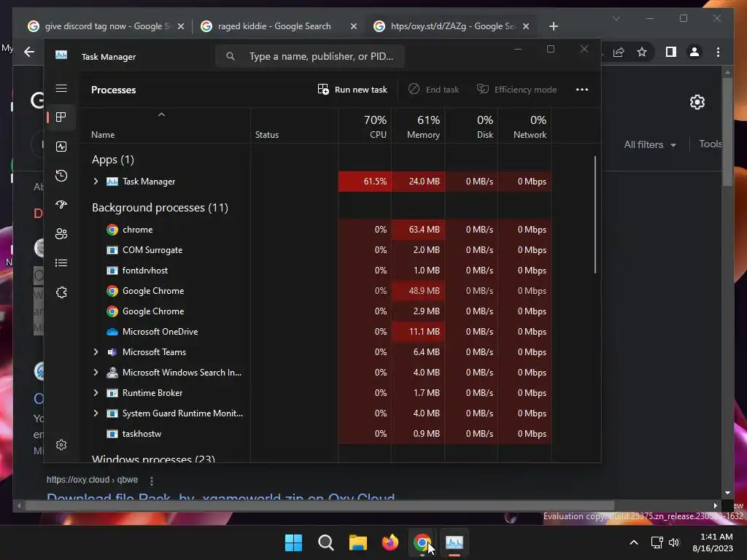Viewport: 747px width, 560px height.
Task: Focus Task Manager search box
Action: point(309,57)
